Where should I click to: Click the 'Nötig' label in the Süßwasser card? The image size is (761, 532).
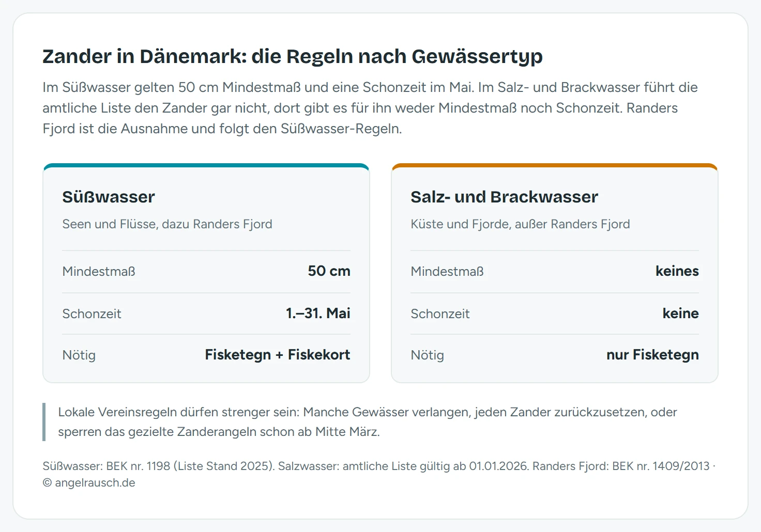79,355
